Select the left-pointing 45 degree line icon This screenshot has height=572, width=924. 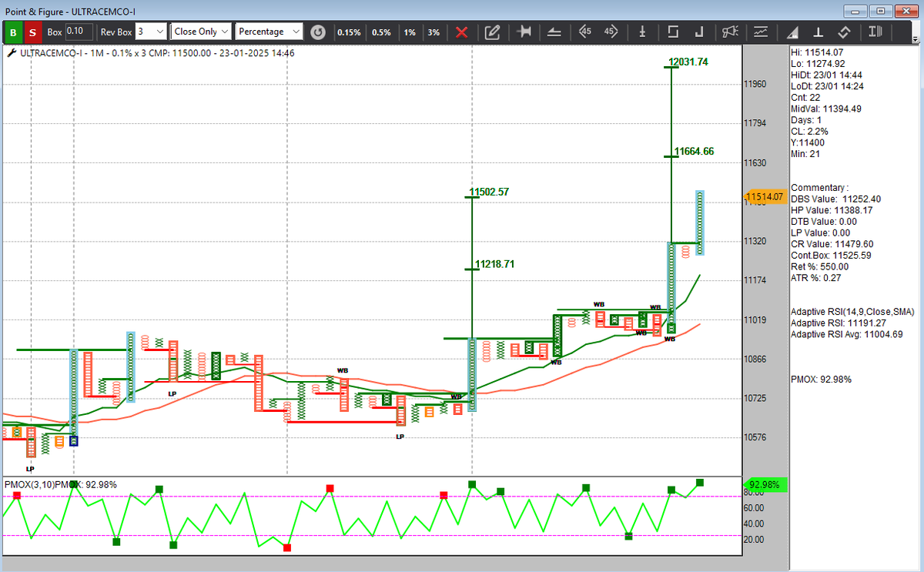click(585, 32)
